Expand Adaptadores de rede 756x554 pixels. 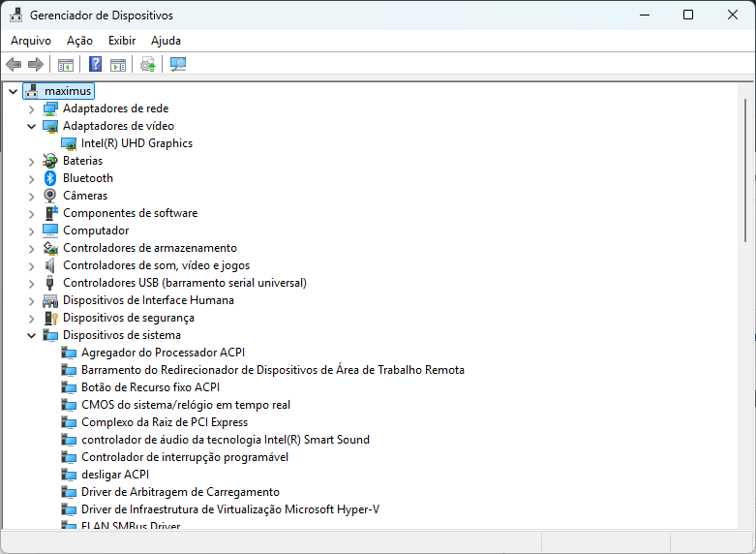[31, 109]
